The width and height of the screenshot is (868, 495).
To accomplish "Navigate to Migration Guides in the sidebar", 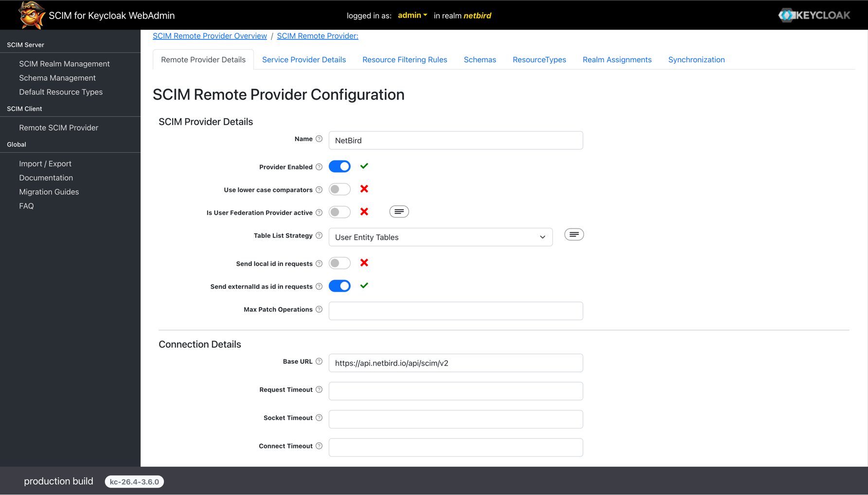I will click(49, 192).
